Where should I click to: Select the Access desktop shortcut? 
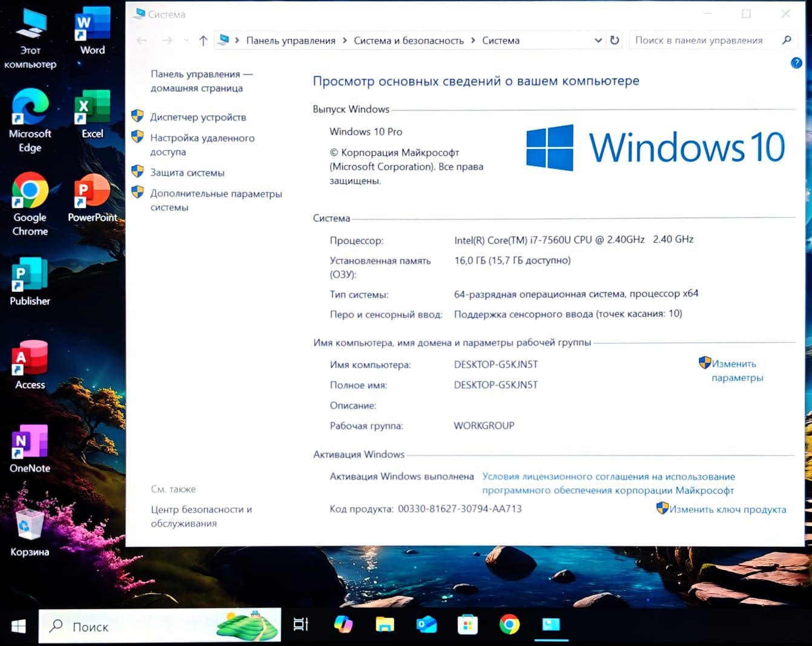click(x=30, y=366)
